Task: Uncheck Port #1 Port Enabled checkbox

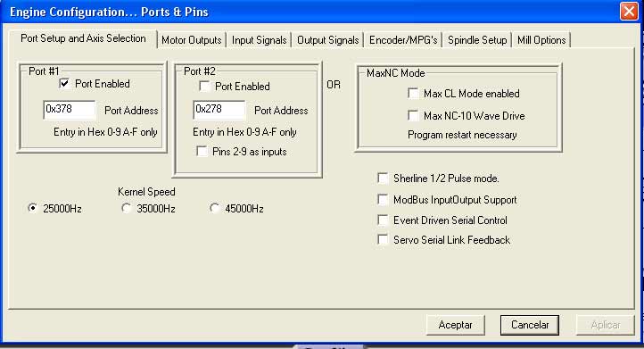Action: click(x=64, y=84)
